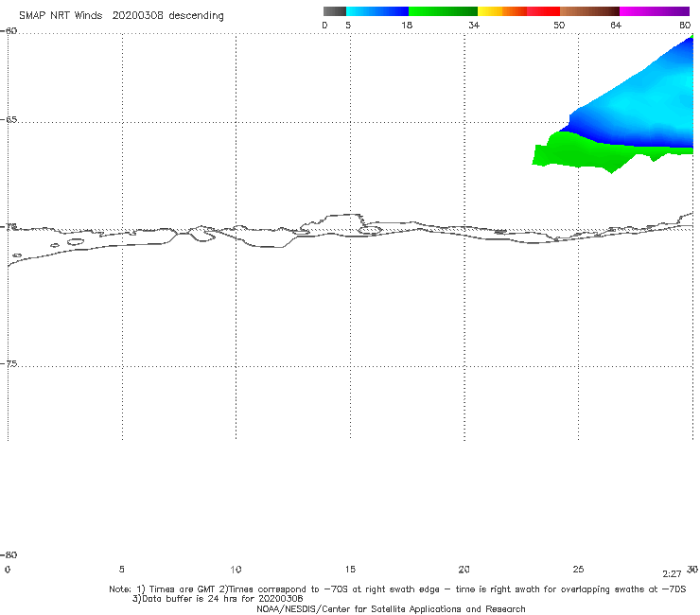Click the color bar label 18
The height and width of the screenshot is (615, 700).
coord(407,26)
